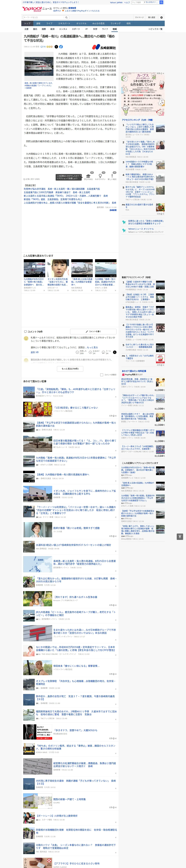Select the 速報 navigation tab
The height and width of the screenshot is (868, 186).
point(38,24)
